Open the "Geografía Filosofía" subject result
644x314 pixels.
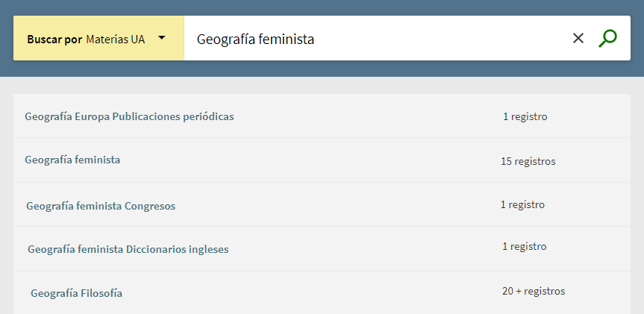[x=76, y=293]
